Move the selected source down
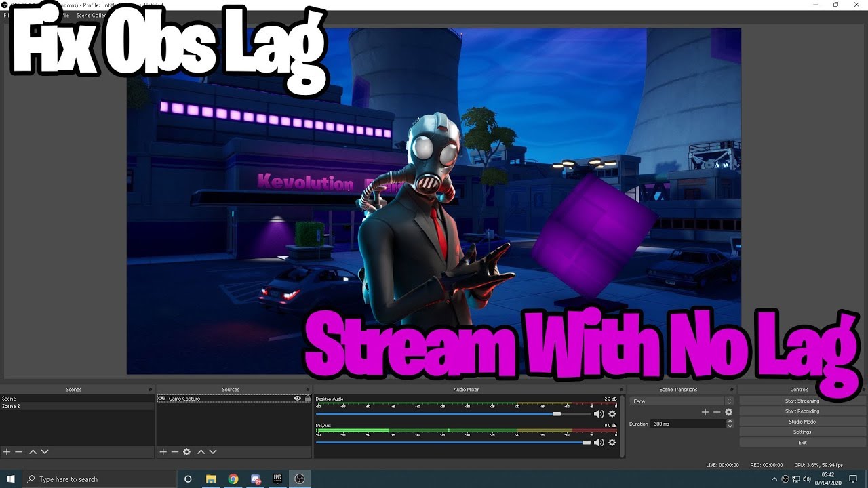The height and width of the screenshot is (488, 868). coord(213,452)
